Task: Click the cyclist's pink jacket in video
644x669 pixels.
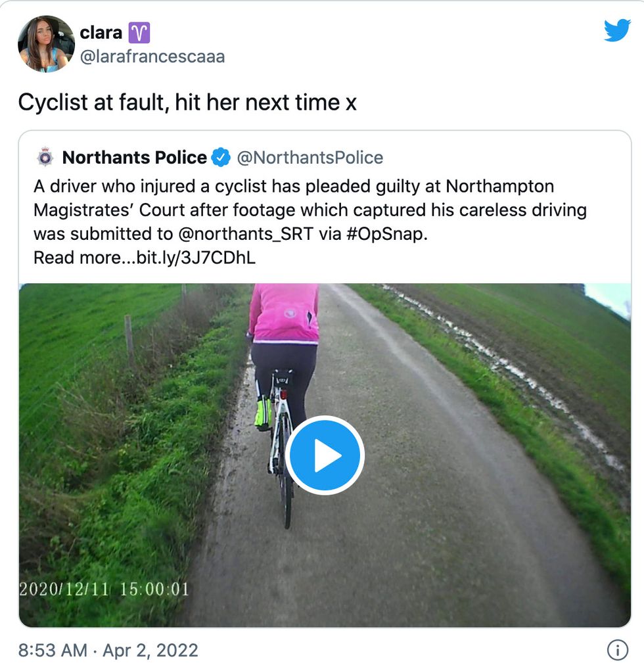Action: point(284,313)
